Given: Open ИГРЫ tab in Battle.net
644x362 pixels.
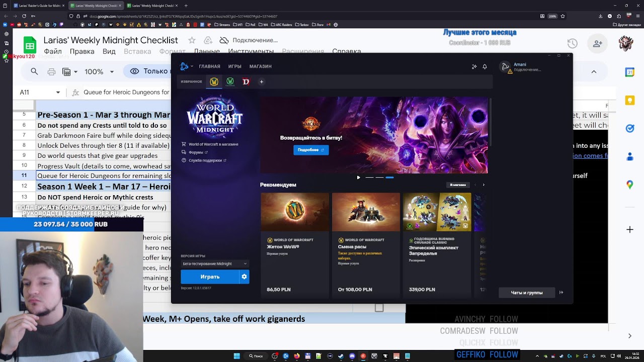Looking at the screenshot, I should point(235,66).
